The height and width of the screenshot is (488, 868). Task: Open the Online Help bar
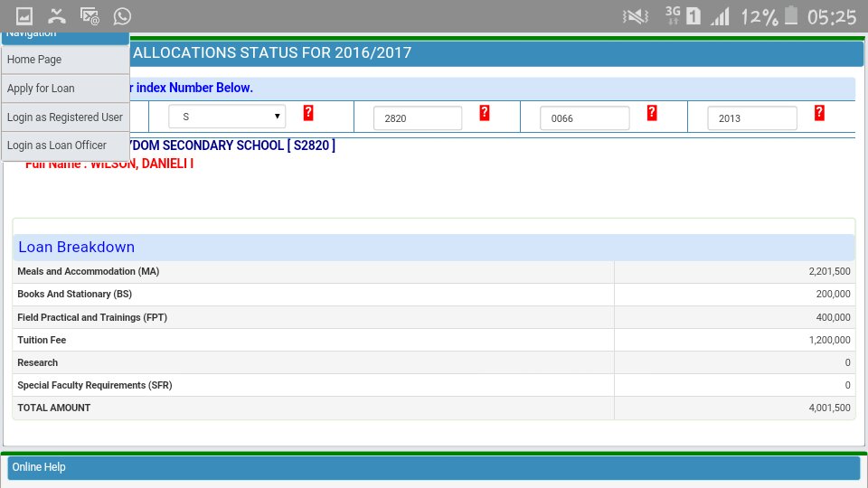(434, 467)
